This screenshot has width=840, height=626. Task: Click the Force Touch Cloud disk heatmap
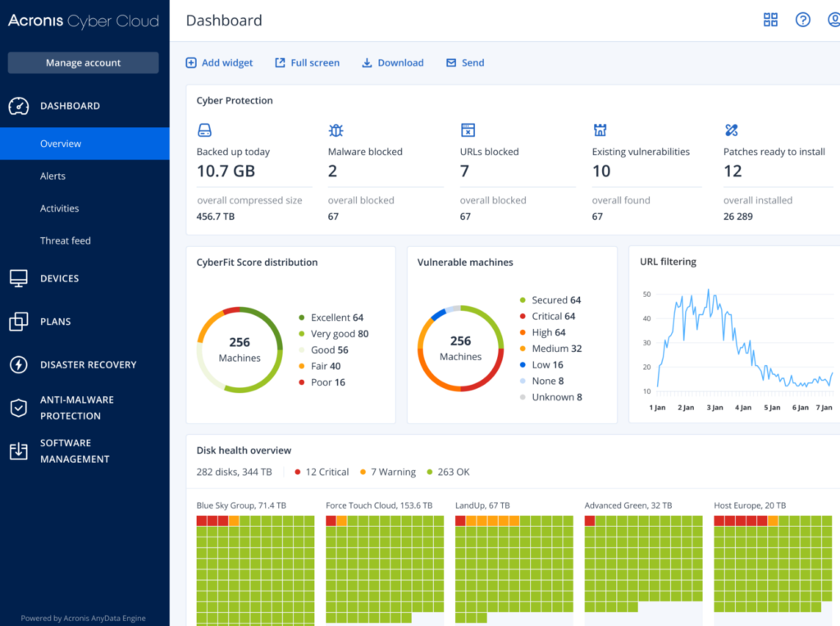click(385, 569)
